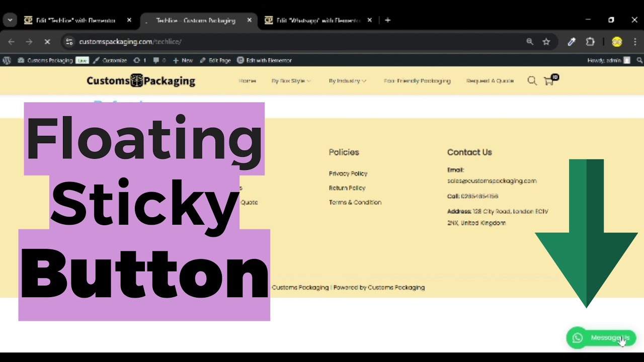The image size is (644, 362).
Task: Open the zoom magnifier in address bar
Action: [530, 42]
